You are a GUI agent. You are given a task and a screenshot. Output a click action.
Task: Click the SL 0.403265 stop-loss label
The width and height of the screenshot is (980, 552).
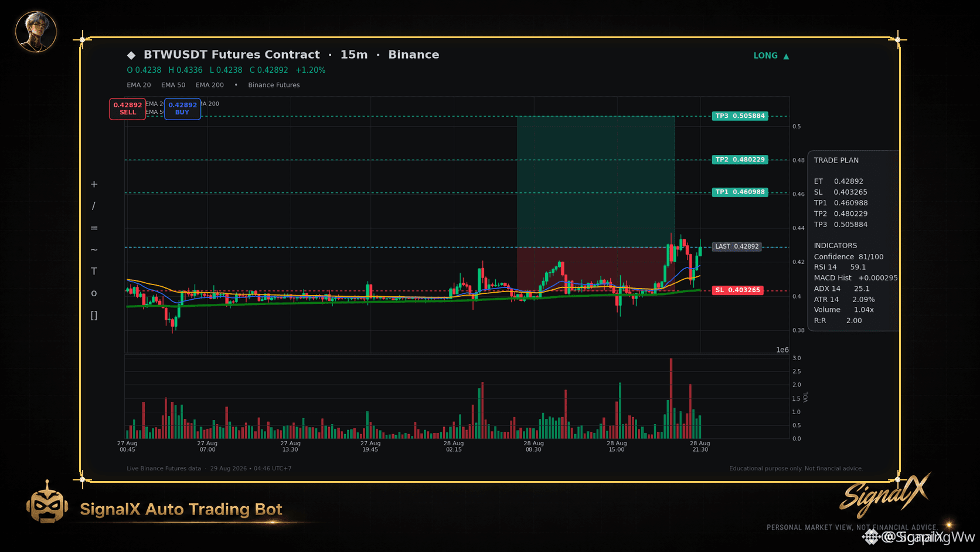coord(737,290)
